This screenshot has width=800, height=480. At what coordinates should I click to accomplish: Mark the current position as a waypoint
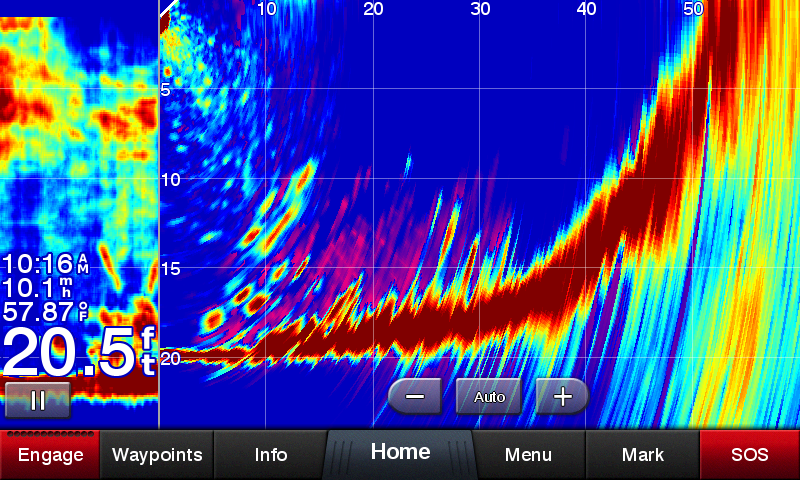point(642,455)
